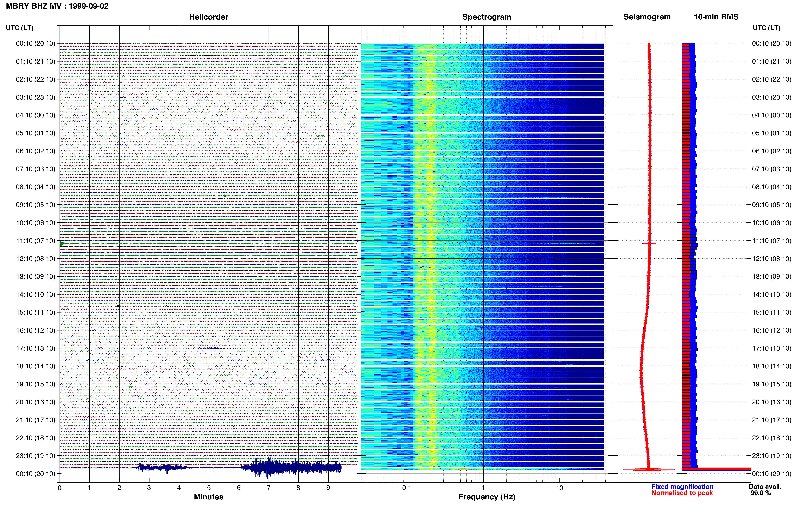Viewport: 812px width, 508px height.
Task: Click the minute 9 tick label
Action: tap(328, 488)
